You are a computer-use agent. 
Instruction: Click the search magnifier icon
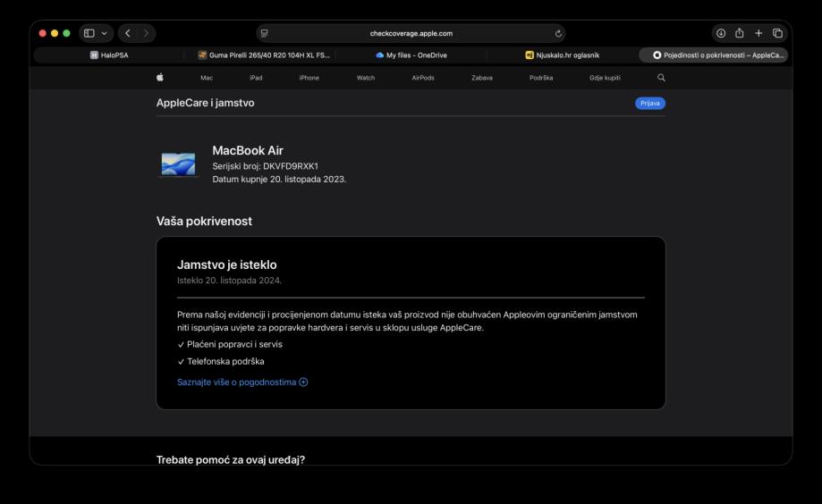click(661, 78)
